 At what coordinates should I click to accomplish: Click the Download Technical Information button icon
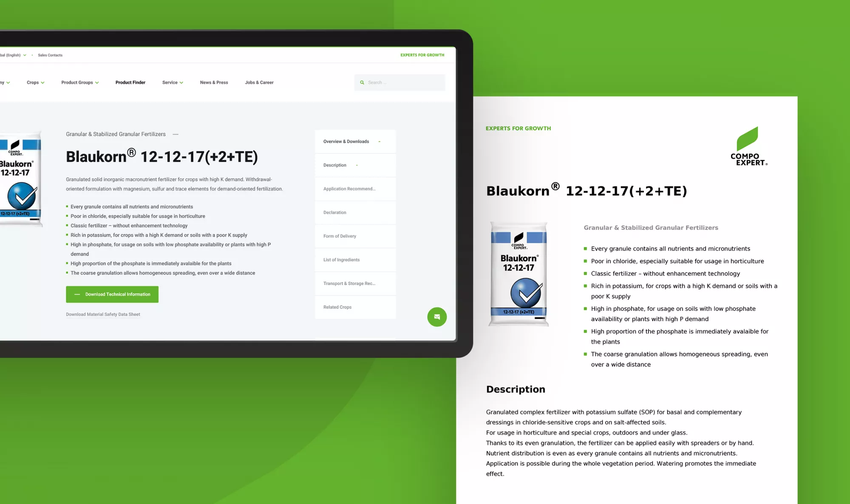[76, 294]
